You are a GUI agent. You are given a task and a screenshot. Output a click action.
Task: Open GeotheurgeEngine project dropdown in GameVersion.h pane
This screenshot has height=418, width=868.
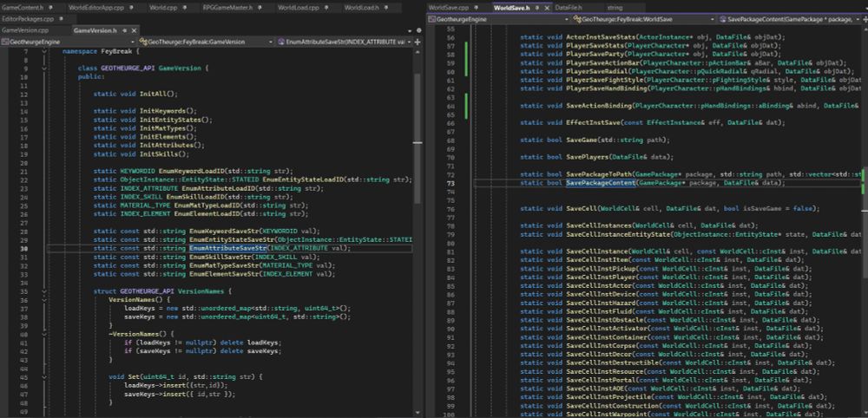click(68, 42)
